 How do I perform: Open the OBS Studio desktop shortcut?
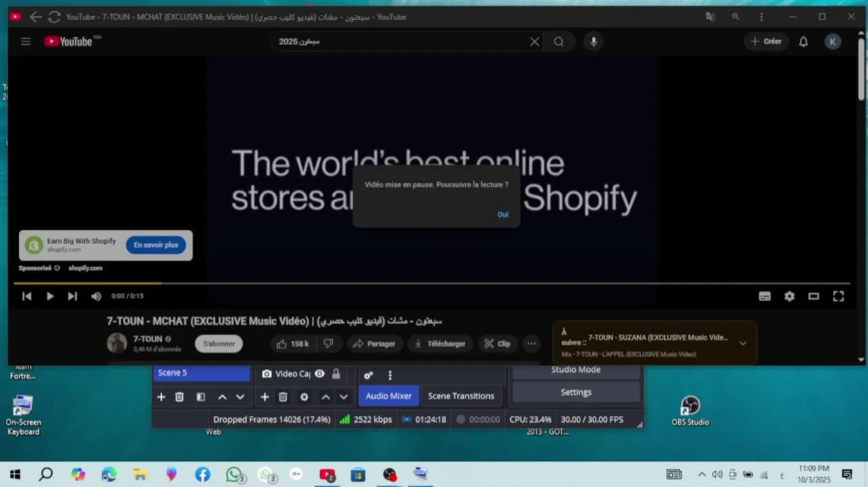click(690, 411)
